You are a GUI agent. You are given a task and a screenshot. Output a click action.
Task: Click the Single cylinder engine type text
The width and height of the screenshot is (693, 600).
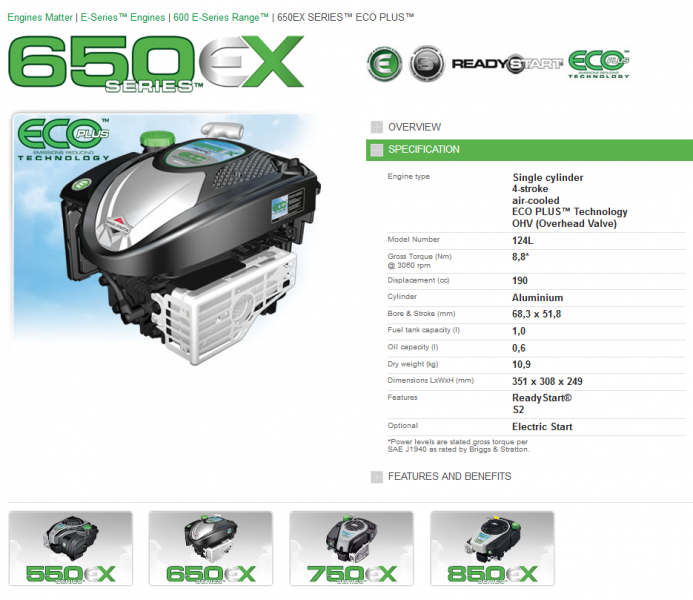pyautogui.click(x=548, y=178)
